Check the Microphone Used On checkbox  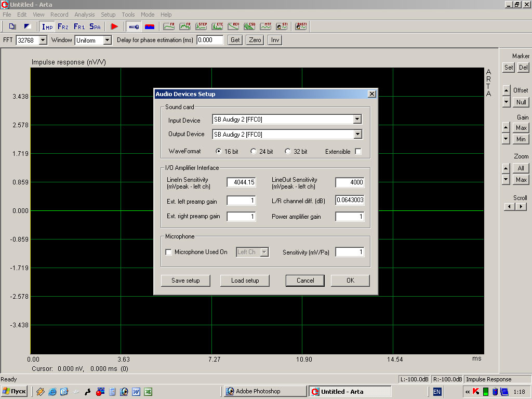(168, 252)
